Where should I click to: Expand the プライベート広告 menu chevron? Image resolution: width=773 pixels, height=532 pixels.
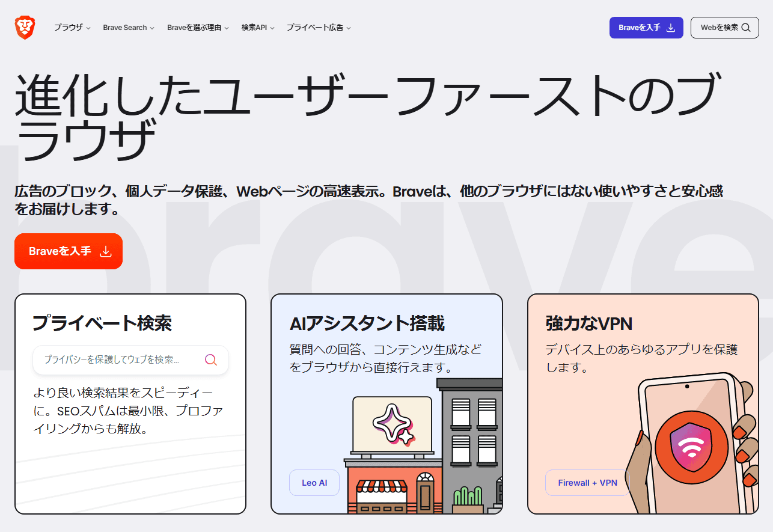pyautogui.click(x=349, y=28)
